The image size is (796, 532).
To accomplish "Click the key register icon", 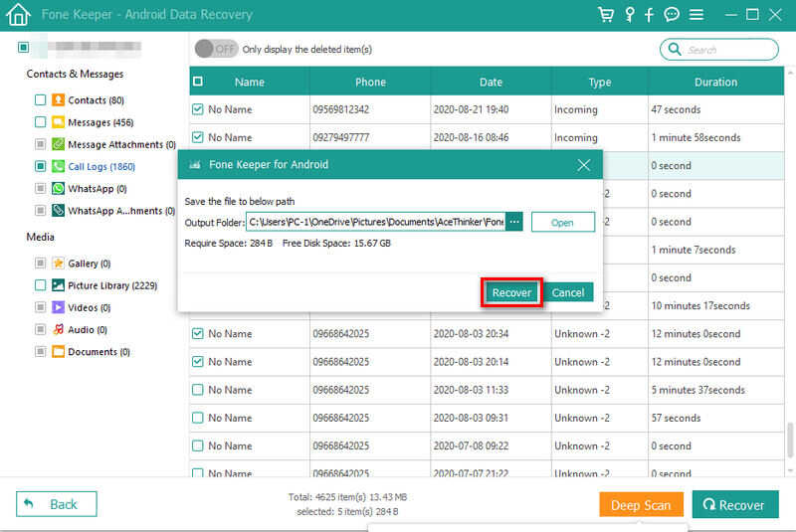I will [630, 14].
